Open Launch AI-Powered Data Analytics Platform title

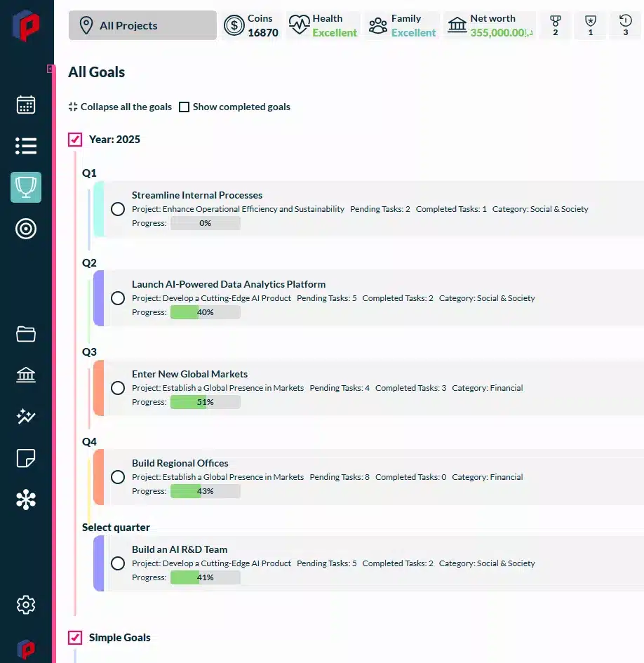pyautogui.click(x=229, y=284)
